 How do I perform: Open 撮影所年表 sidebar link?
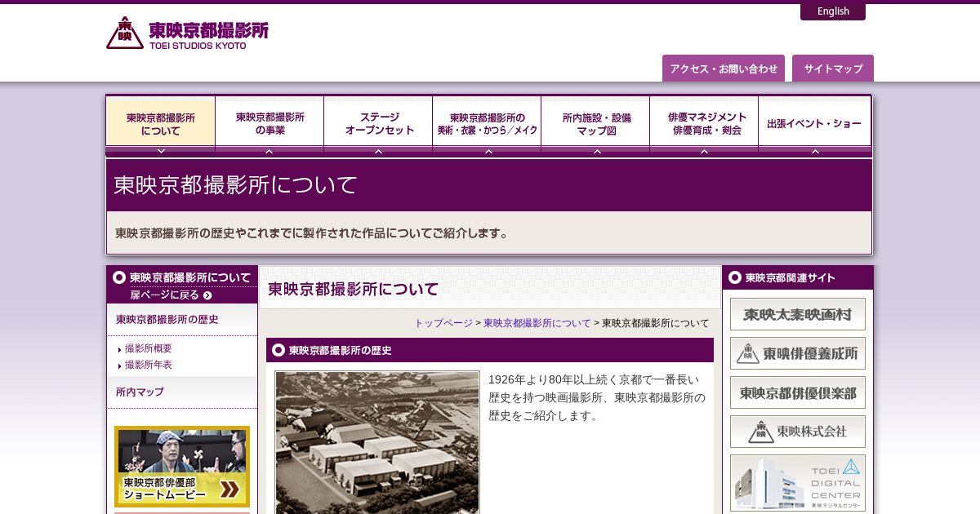tap(148, 365)
